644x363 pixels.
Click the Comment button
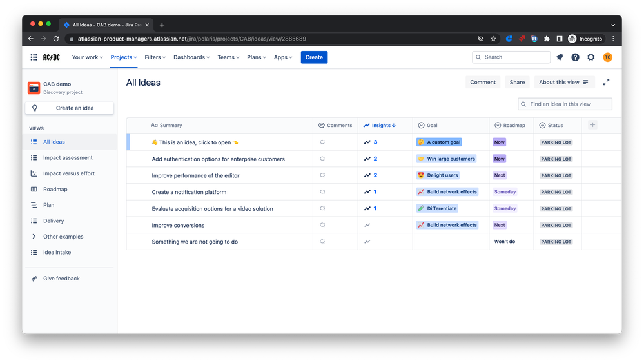(483, 82)
